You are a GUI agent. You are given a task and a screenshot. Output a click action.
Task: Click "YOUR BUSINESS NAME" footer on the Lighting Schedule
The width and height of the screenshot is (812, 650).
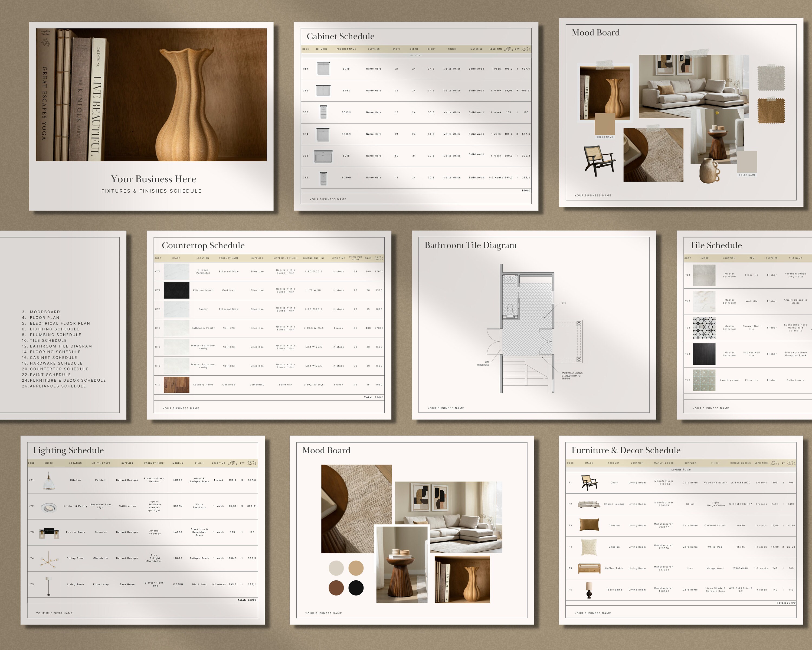click(x=54, y=613)
